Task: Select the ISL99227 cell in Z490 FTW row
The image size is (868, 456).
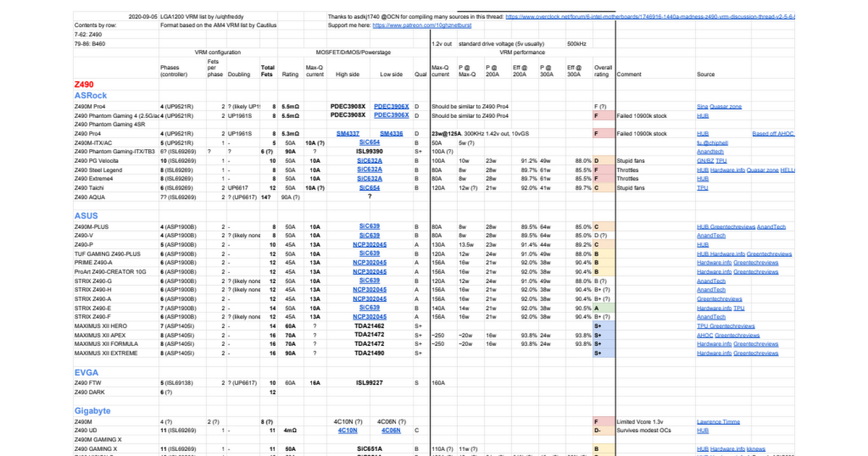Action: (370, 382)
